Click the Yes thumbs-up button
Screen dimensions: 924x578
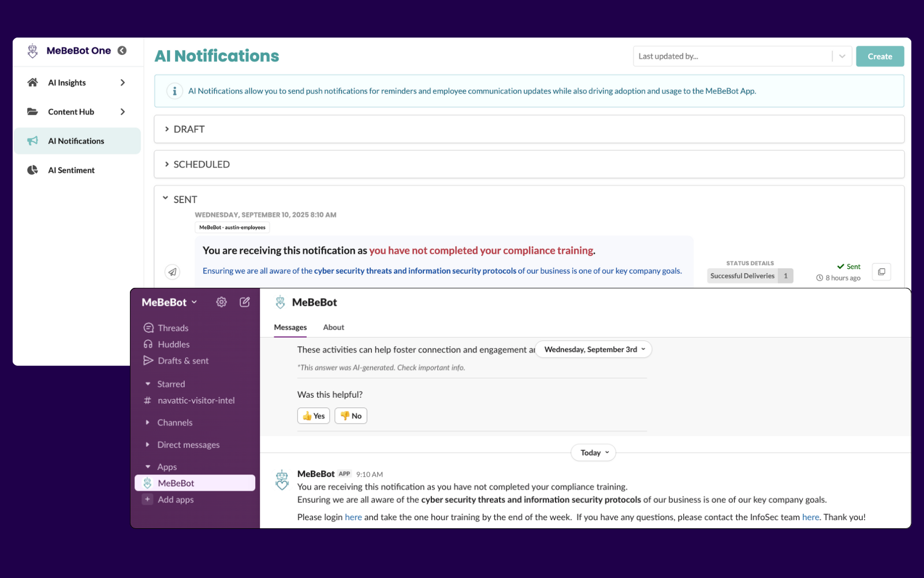point(314,416)
